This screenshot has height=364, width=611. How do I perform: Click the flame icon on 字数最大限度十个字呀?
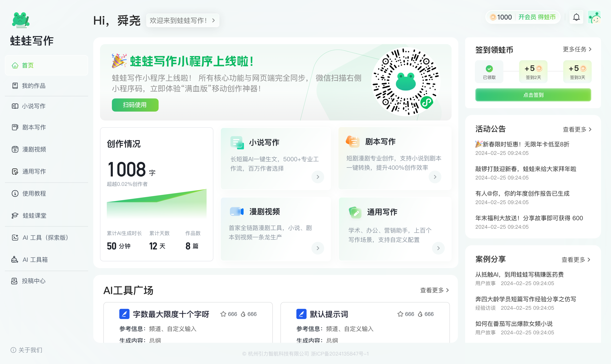click(x=243, y=314)
